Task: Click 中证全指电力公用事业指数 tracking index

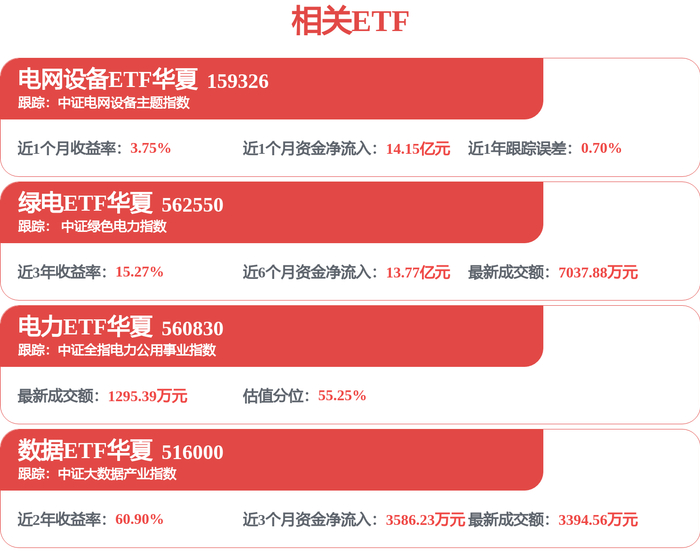Action: [x=137, y=350]
